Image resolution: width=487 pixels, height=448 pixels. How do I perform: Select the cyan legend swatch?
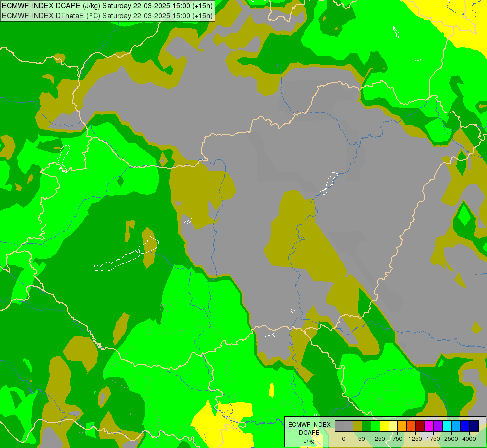point(447,426)
